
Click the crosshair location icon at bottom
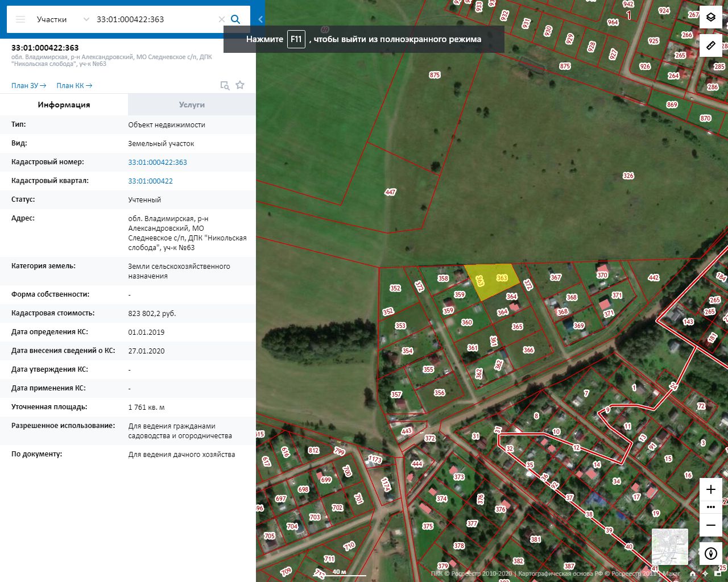[705, 574]
